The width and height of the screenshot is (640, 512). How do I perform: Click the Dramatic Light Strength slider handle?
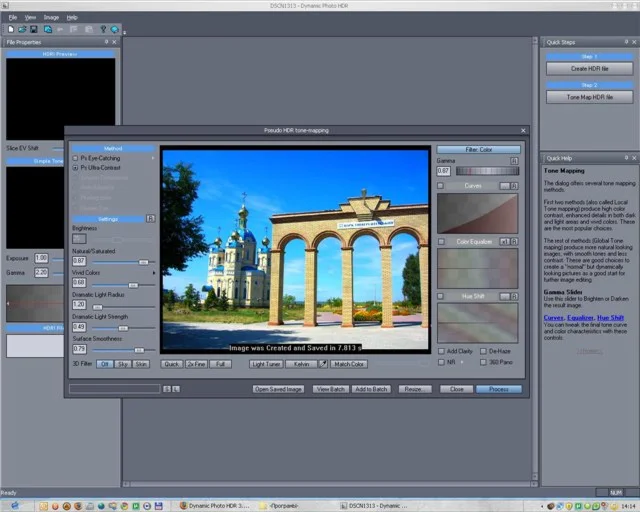coord(123,328)
